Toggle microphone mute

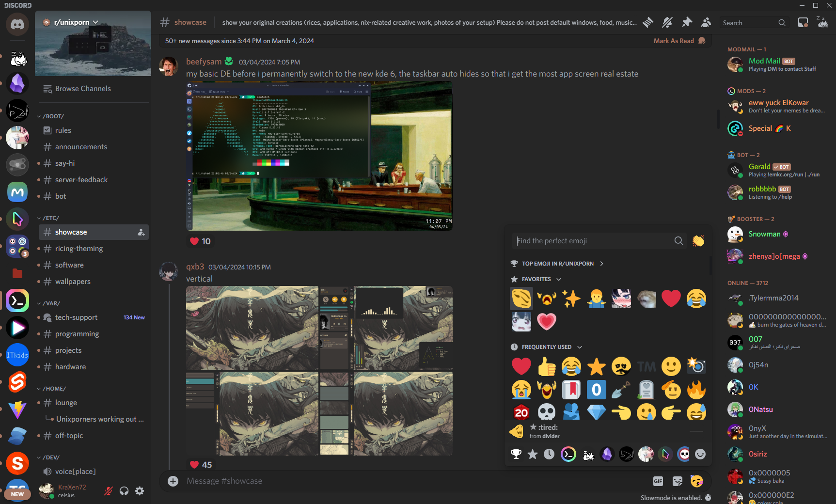point(109,491)
